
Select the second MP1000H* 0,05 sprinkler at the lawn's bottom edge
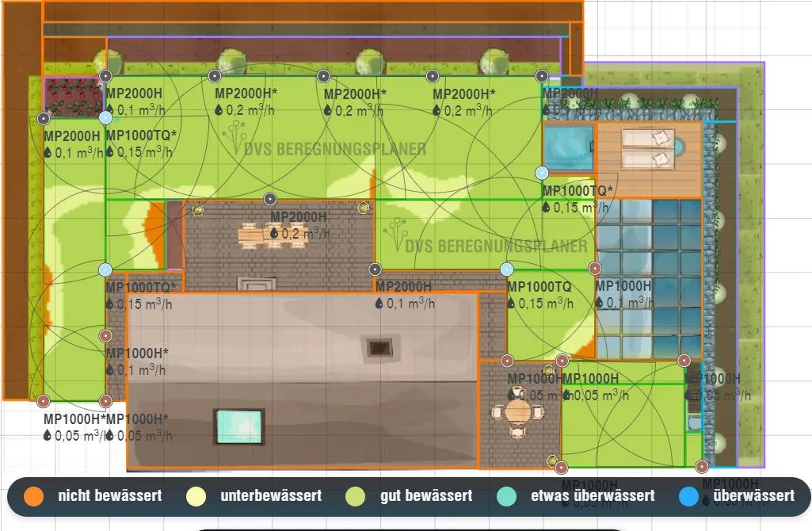pyautogui.click(x=105, y=401)
